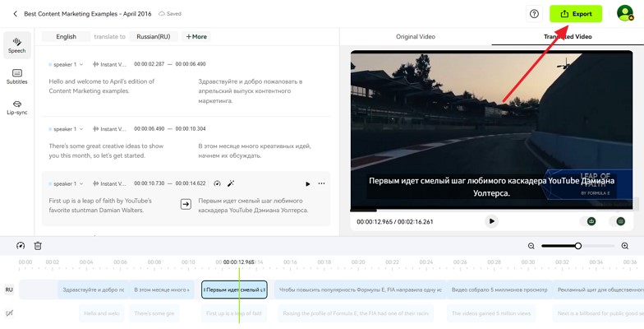
Task: Toggle the first dark-green switch in the video player bar
Action: (x=588, y=221)
